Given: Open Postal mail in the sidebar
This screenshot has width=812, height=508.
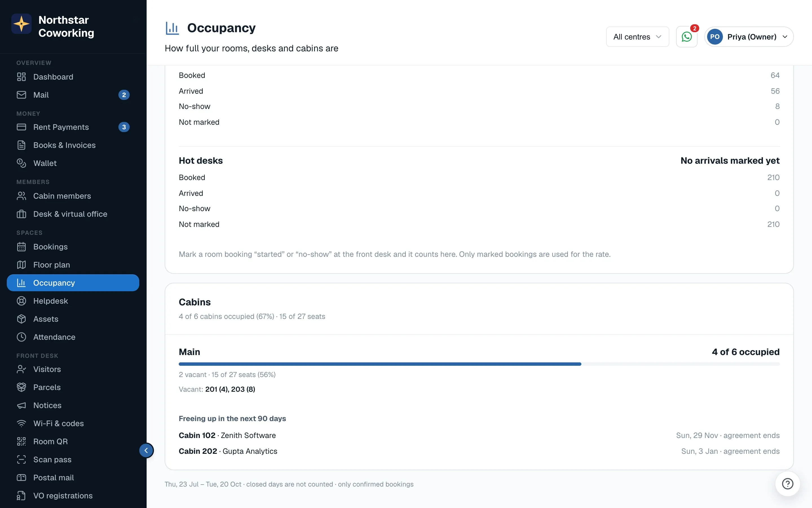Looking at the screenshot, I should click(x=73, y=478).
